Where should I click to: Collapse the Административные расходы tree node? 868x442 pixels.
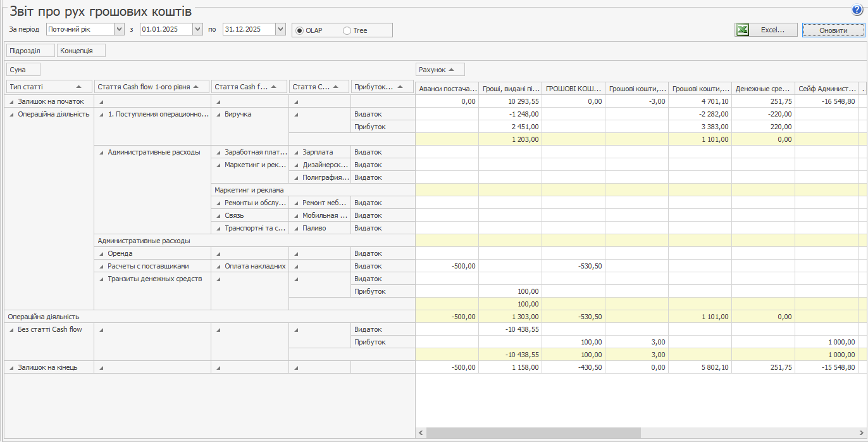(102, 152)
